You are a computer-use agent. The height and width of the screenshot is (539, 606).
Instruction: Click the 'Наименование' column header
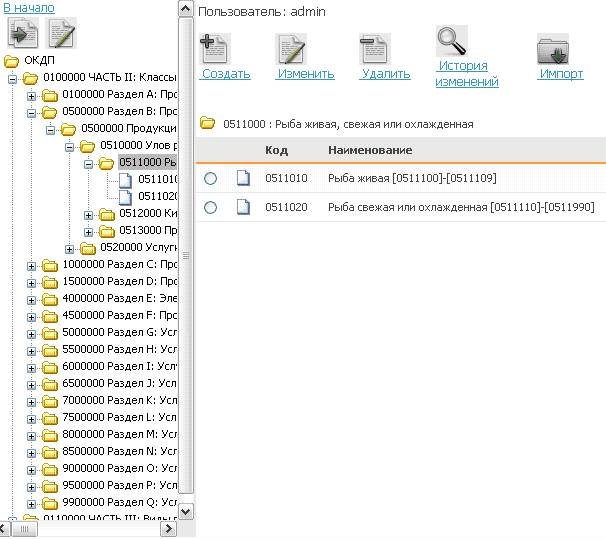coord(370,150)
